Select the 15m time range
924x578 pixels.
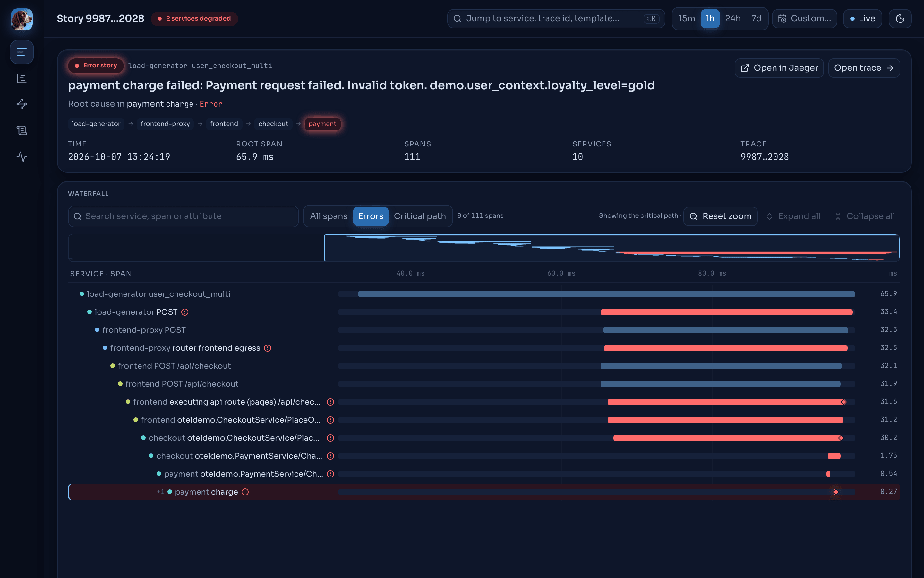pyautogui.click(x=687, y=18)
